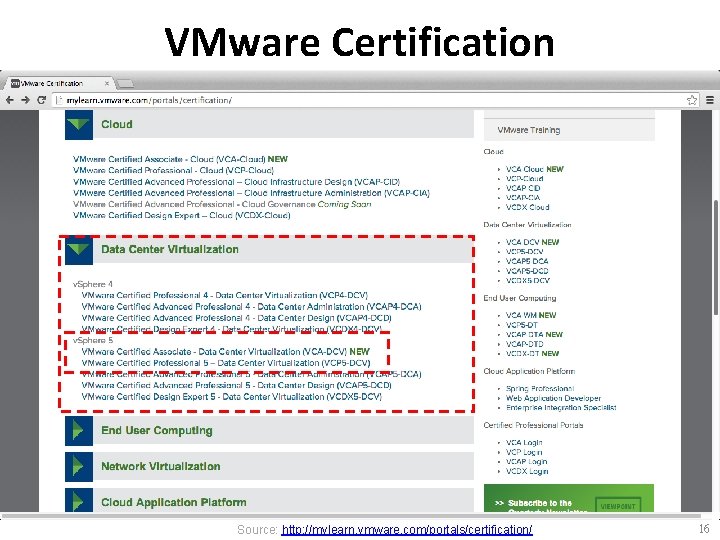The width and height of the screenshot is (720, 540).
Task: Open sidebar link VCDX Cloud
Action: point(527,207)
